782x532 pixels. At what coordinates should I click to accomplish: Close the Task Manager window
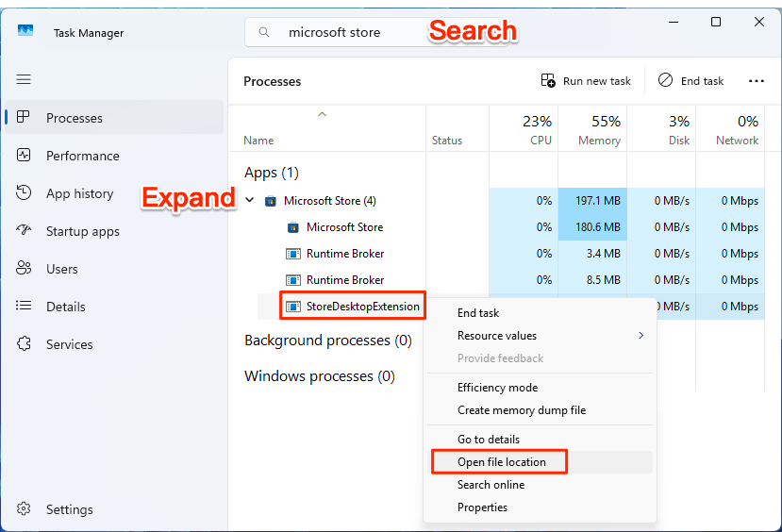coord(759,22)
